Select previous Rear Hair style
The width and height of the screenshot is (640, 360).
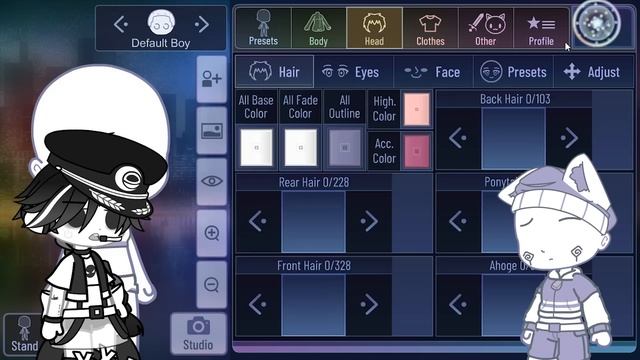[x=258, y=222]
